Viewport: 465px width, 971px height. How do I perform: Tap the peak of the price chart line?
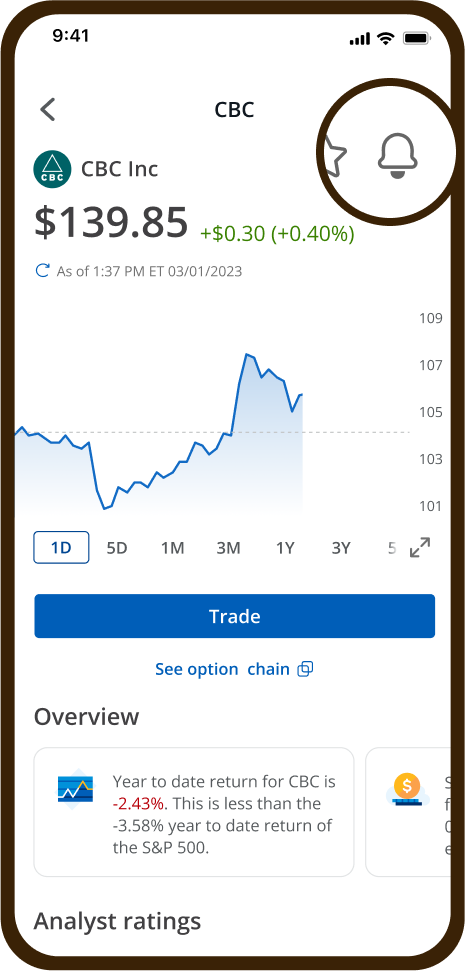246,354
